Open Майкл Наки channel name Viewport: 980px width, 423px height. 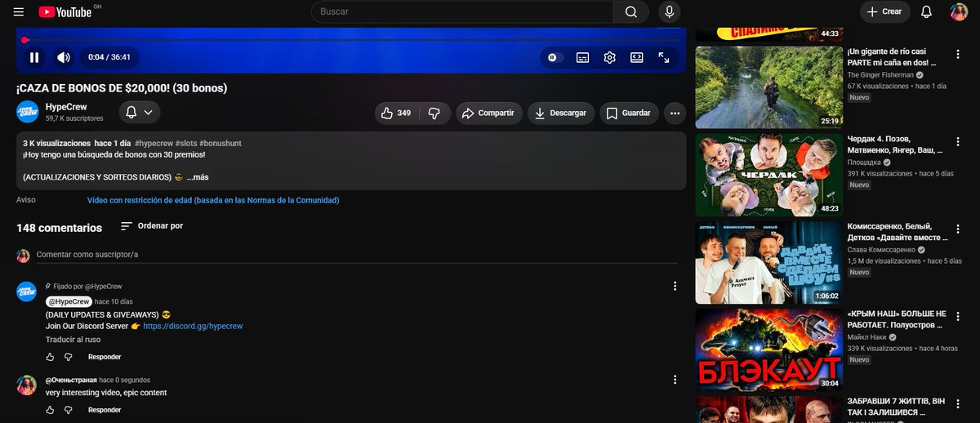pos(869,337)
